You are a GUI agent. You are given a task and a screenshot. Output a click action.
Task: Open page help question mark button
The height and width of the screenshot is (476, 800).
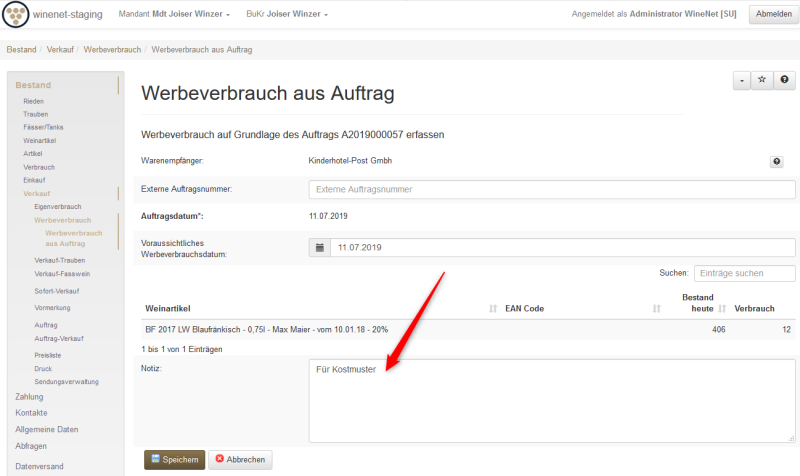pos(784,80)
